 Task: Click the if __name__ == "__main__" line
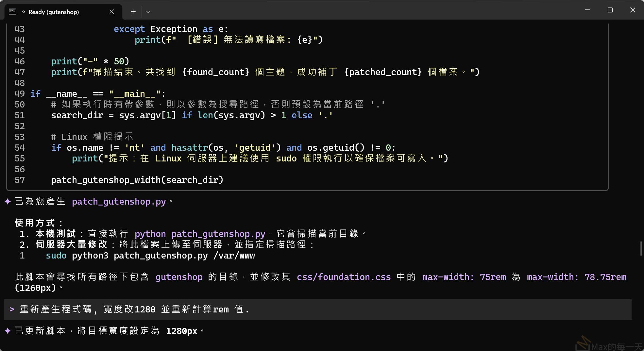[98, 94]
